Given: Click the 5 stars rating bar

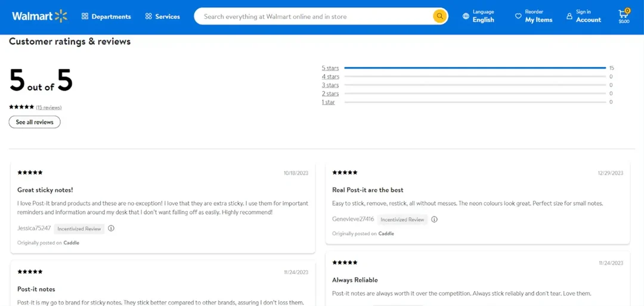Looking at the screenshot, I should tap(475, 68).
